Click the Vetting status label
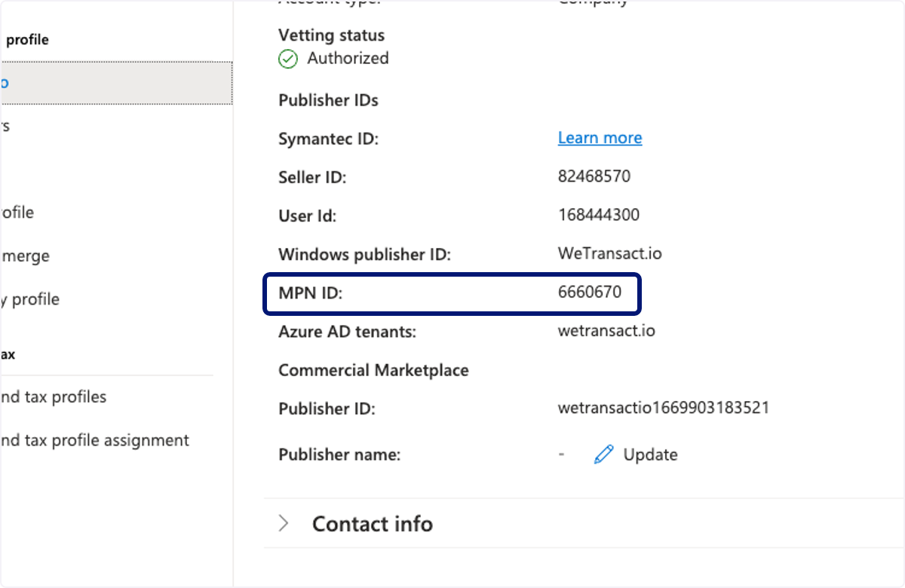The image size is (905, 588). 331,35
